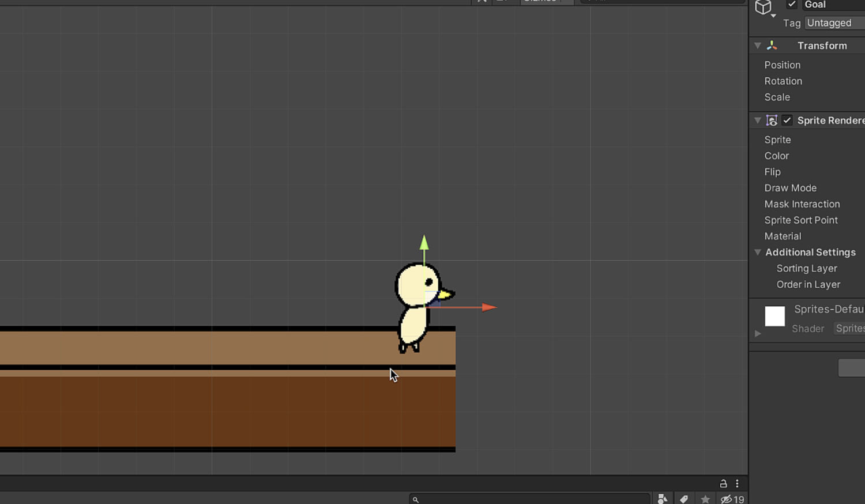
Task: Click the Transform component axes icon
Action: tap(772, 46)
